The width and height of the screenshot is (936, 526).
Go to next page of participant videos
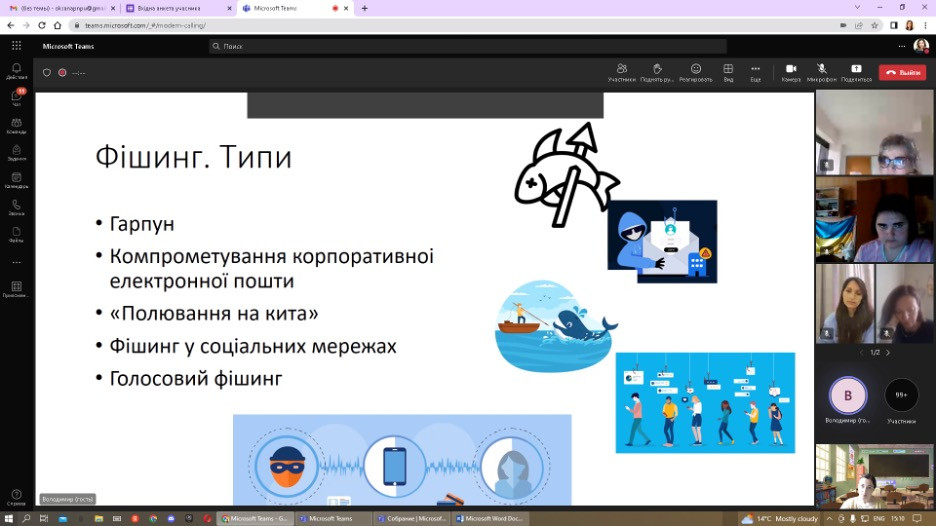click(x=888, y=352)
